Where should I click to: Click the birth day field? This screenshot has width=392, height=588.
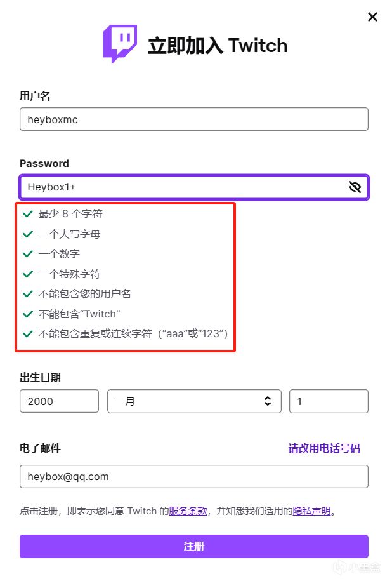coord(328,401)
